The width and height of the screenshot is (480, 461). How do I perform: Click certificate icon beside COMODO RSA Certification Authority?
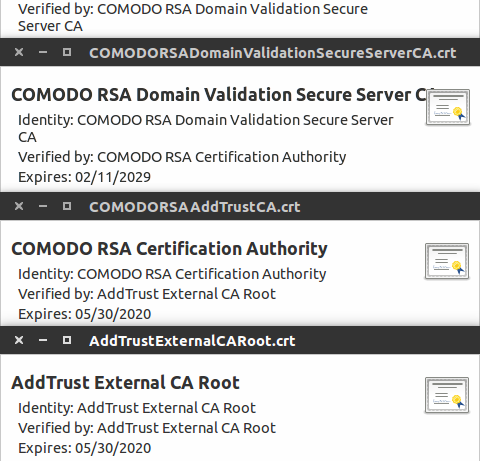pyautogui.click(x=447, y=261)
